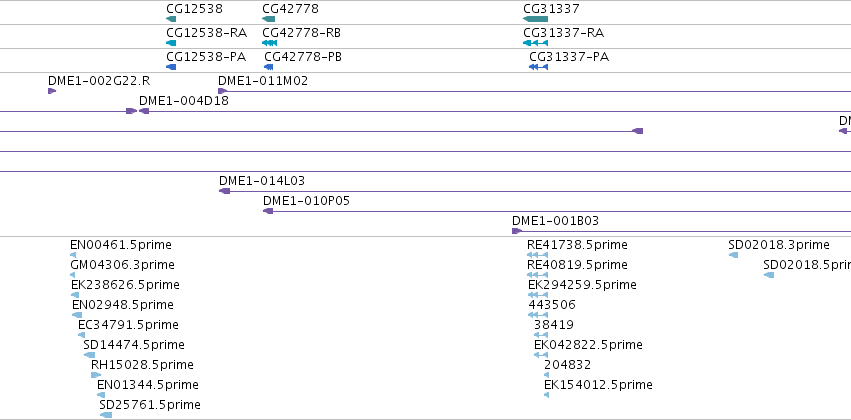Select the CG12538-PA protein glyph
The image size is (851, 420).
pos(172,67)
